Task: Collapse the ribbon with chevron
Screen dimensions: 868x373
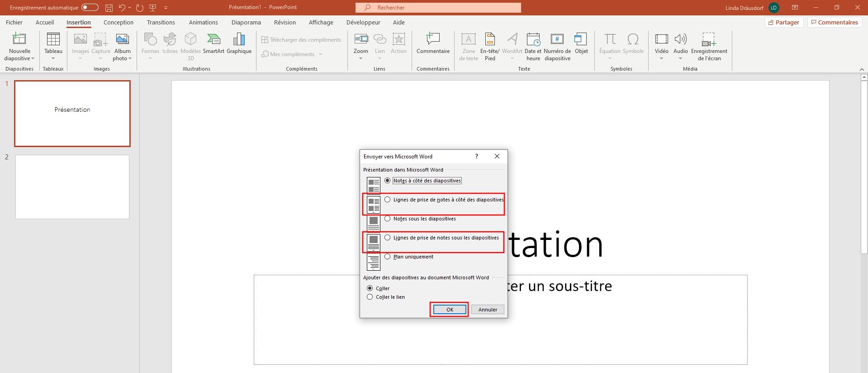Action: 862,69
